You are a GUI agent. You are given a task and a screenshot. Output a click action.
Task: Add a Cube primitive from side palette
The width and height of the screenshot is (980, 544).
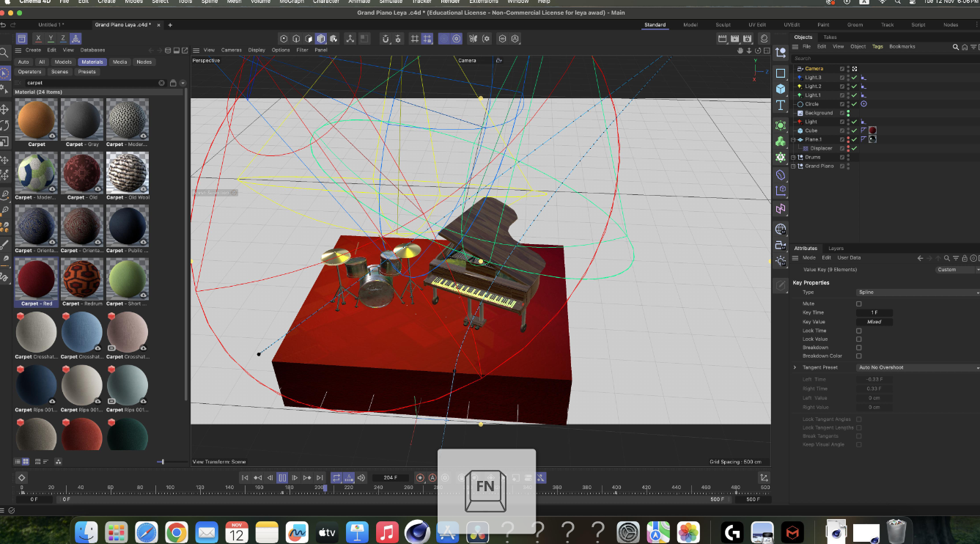781,89
